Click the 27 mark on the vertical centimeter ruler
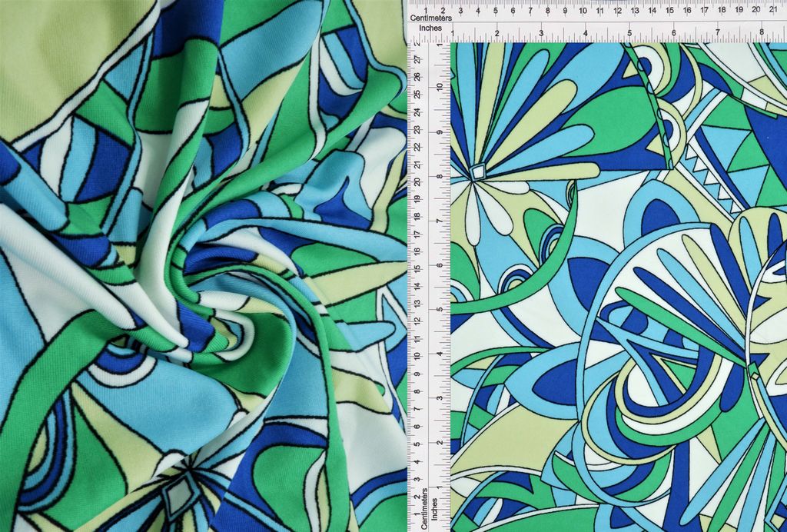Screen dimensions: 787x532 419,59
